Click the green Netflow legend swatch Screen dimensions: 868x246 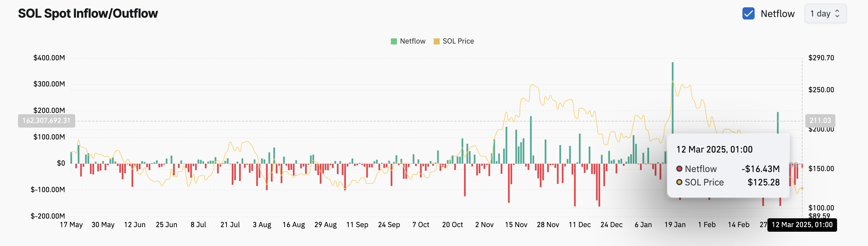[393, 41]
